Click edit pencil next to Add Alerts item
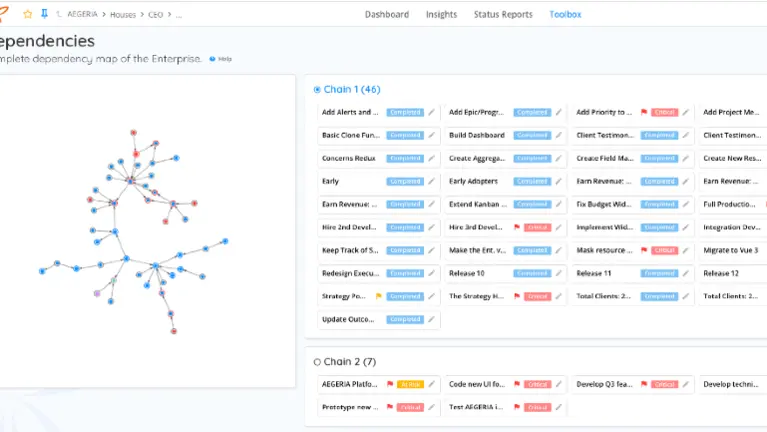 tap(432, 112)
